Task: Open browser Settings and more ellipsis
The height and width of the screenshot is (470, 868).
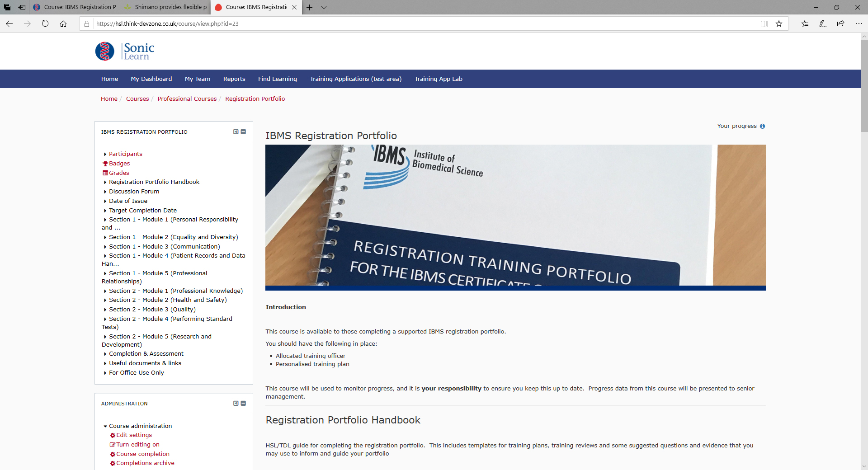Action: click(859, 24)
